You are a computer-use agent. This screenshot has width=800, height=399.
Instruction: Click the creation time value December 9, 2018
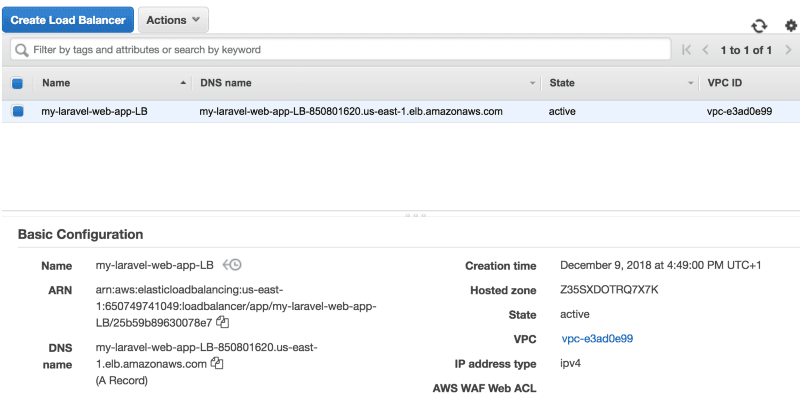click(x=661, y=265)
